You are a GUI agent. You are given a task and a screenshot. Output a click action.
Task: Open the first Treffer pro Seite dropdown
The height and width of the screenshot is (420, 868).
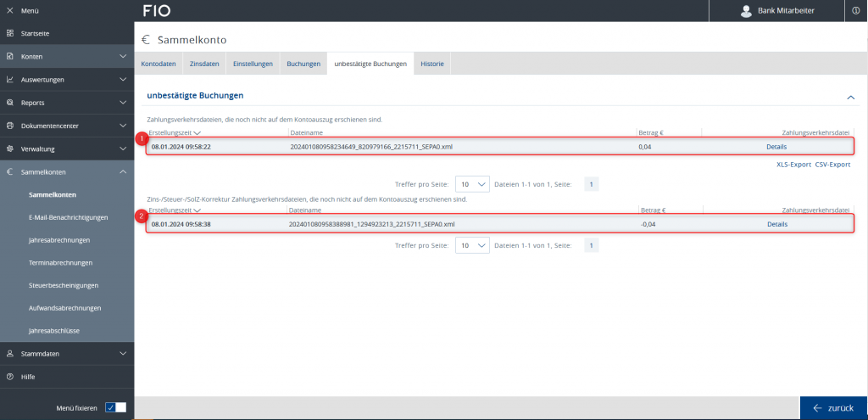click(472, 184)
